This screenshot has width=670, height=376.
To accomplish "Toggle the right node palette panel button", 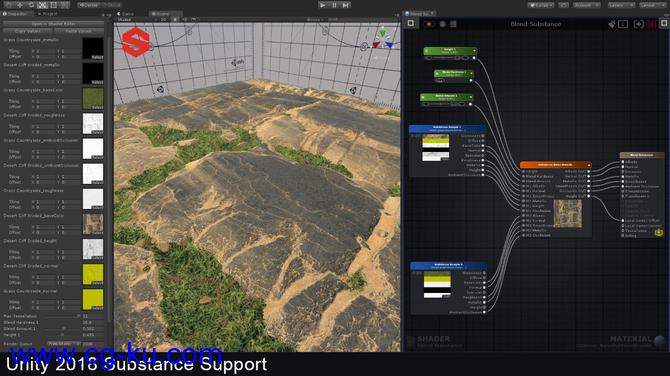I will point(664,24).
